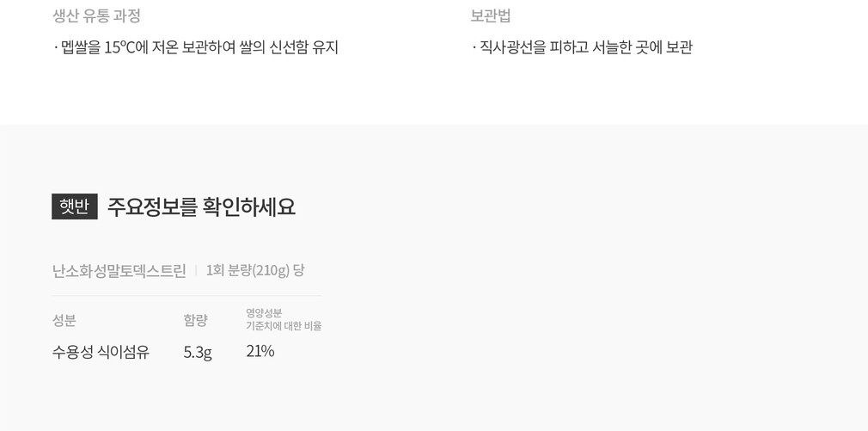Click the 함량 column header
The width and height of the screenshot is (868, 431).
(195, 320)
